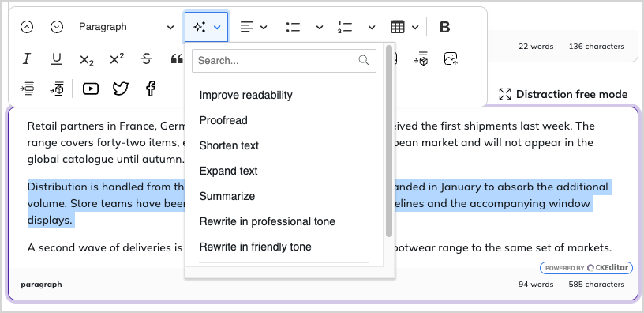Click the distraction free expand arrows icon
Screen dimensions: 644x313
(505, 94)
